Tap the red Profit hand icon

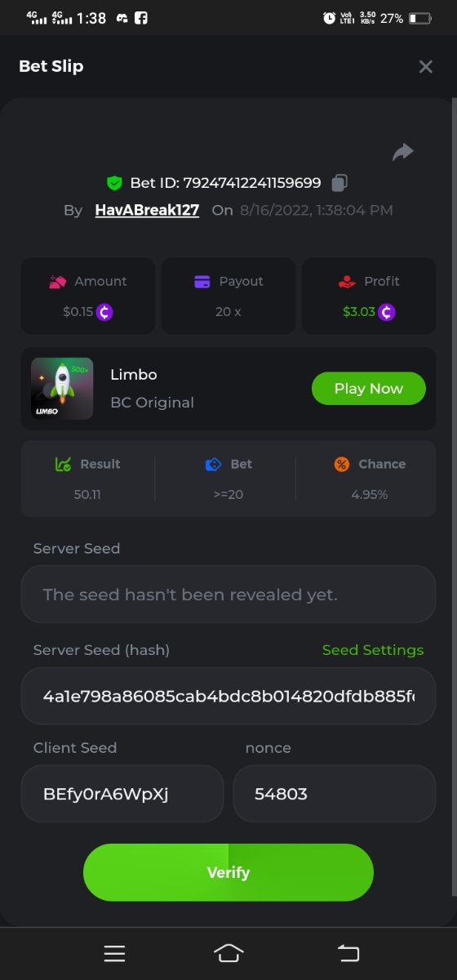click(x=347, y=282)
